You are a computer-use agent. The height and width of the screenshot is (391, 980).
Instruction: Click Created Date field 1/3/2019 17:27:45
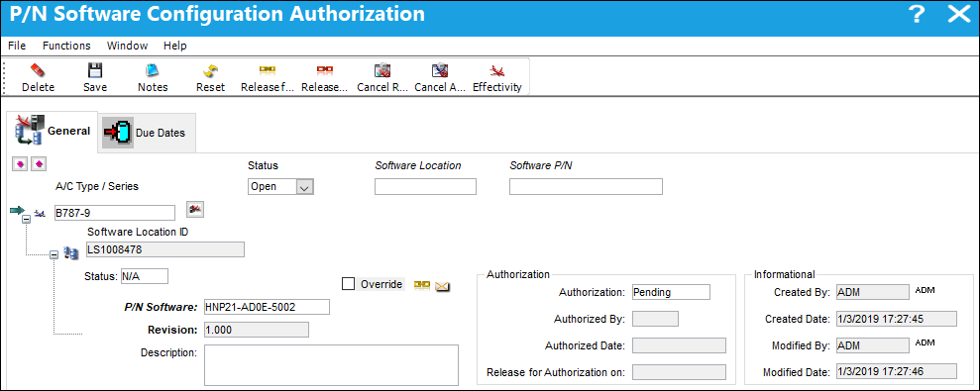pyautogui.click(x=896, y=319)
